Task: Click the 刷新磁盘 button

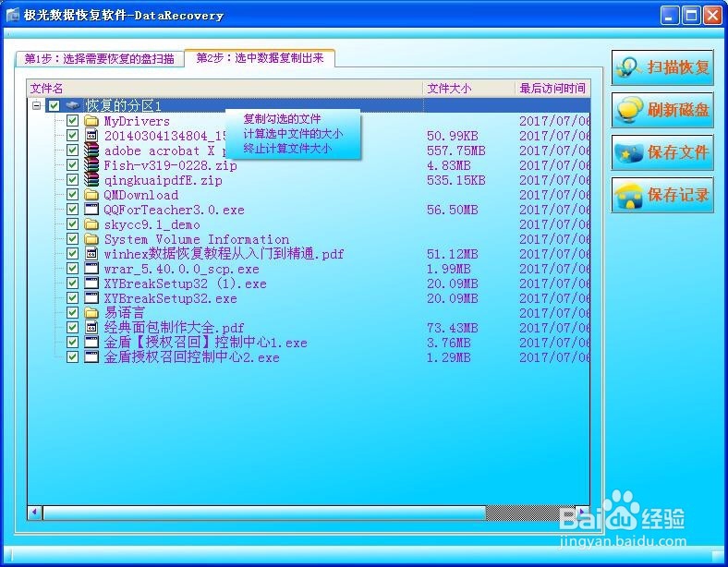Action: coord(662,110)
